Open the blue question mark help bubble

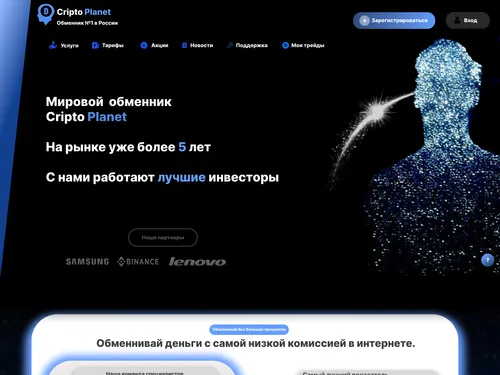point(487,260)
